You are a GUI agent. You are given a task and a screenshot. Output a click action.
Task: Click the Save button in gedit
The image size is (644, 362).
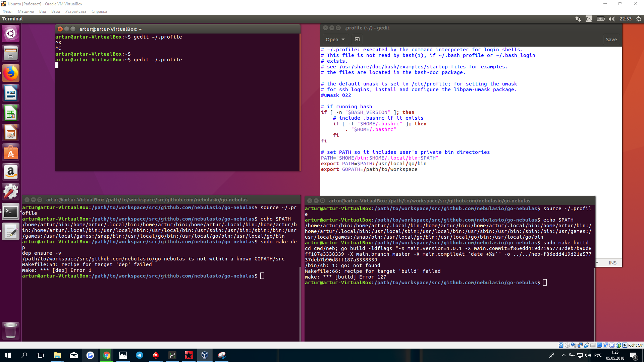[x=611, y=40]
